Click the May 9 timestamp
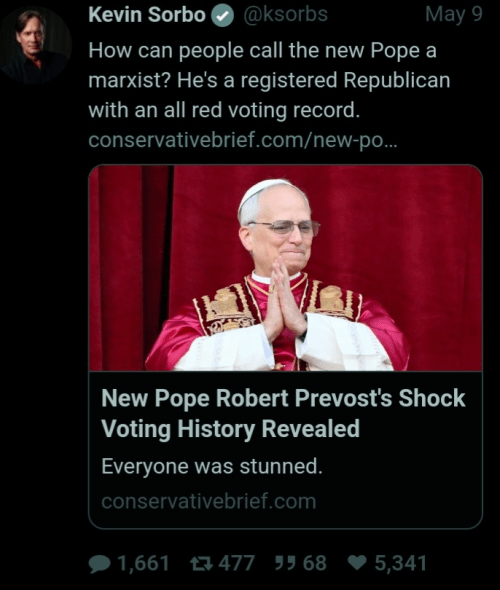 click(454, 14)
